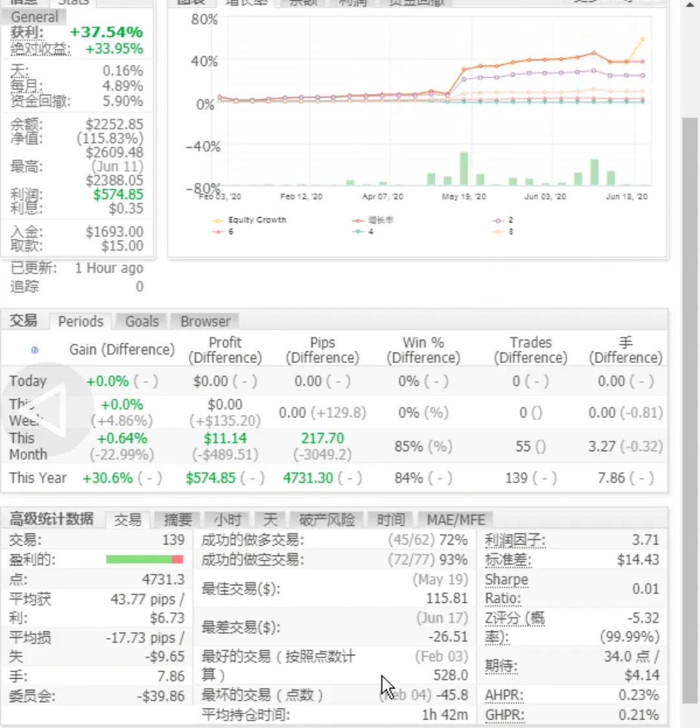The image size is (700, 728).
Task: Open the 摘要 statistics tab
Action: click(178, 519)
